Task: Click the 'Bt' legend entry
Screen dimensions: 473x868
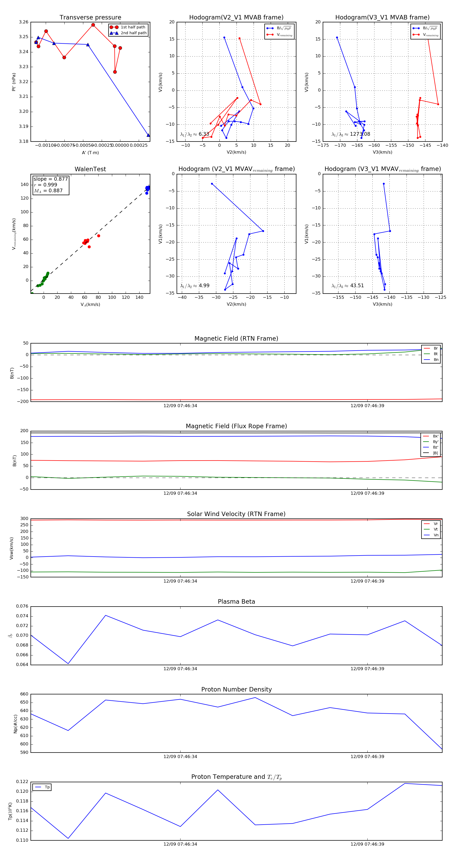Action: click(431, 354)
